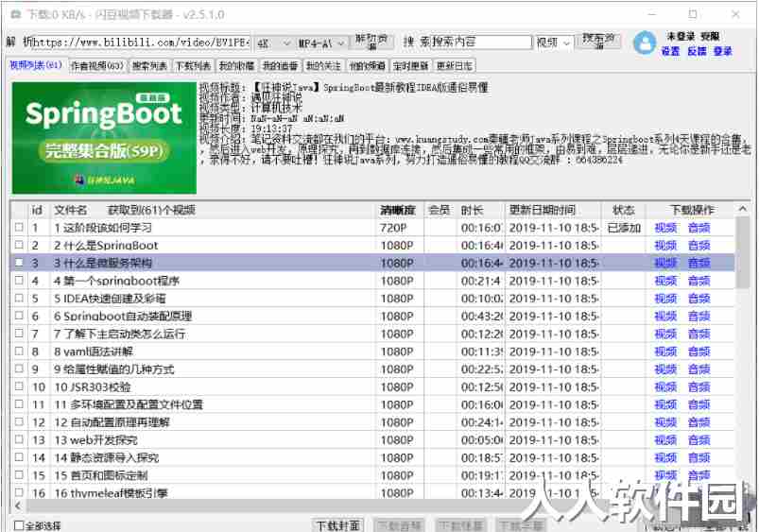Image resolution: width=759 pixels, height=532 pixels.
Task: Select row '7 了解下主启动类怎么运行'
Action: coord(371,334)
